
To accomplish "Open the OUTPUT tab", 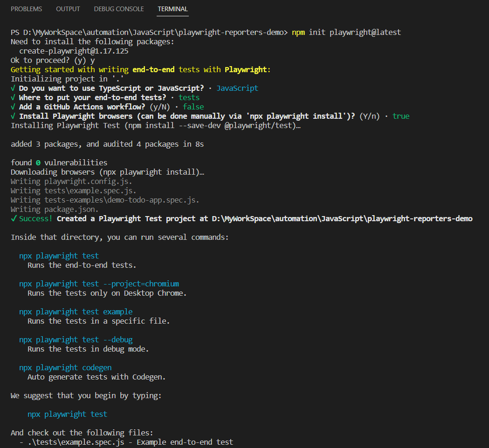I will click(68, 9).
